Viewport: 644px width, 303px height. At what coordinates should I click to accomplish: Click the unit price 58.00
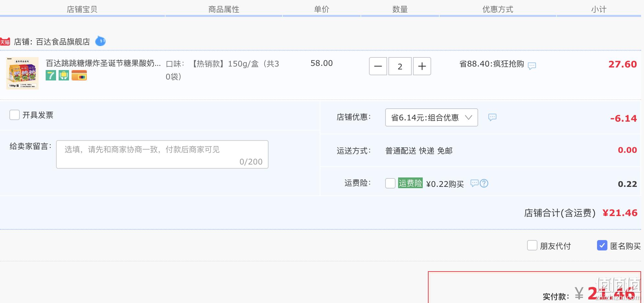pyautogui.click(x=322, y=63)
